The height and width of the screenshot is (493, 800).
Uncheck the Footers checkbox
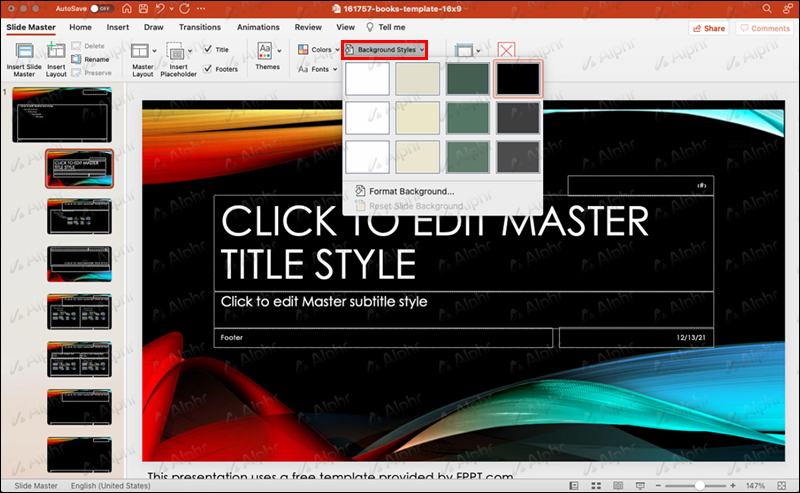click(207, 69)
